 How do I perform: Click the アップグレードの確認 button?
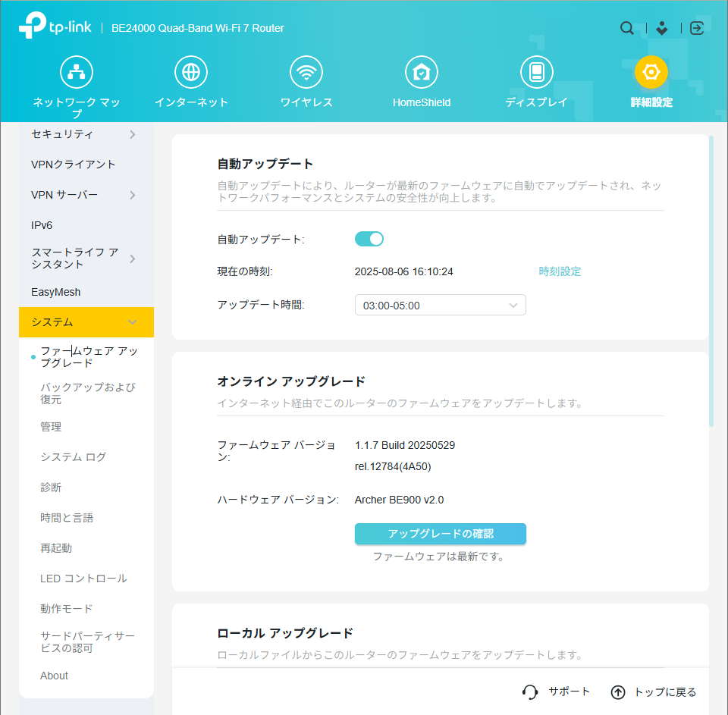tap(440, 534)
